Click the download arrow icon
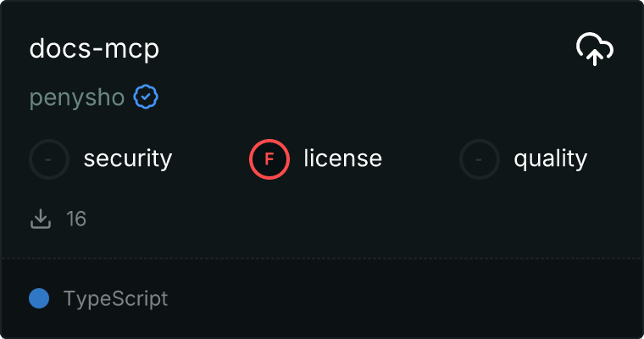 click(41, 219)
